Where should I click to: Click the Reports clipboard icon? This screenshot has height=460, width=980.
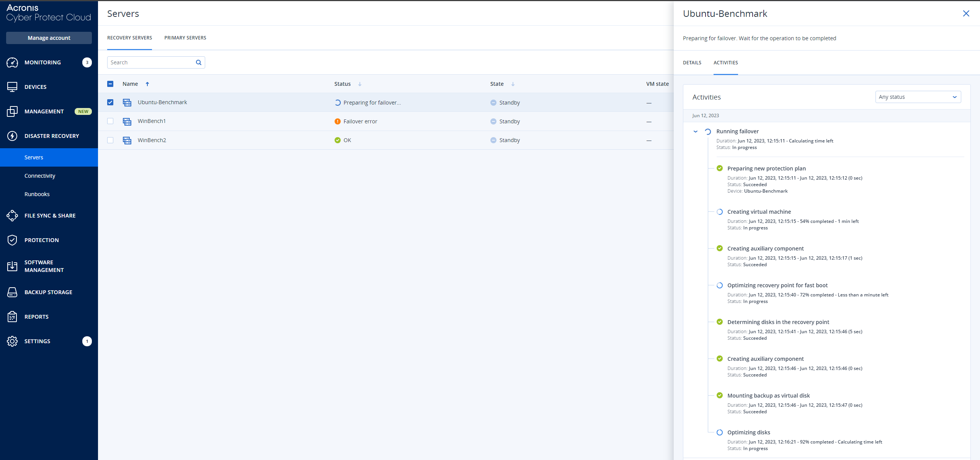click(12, 317)
